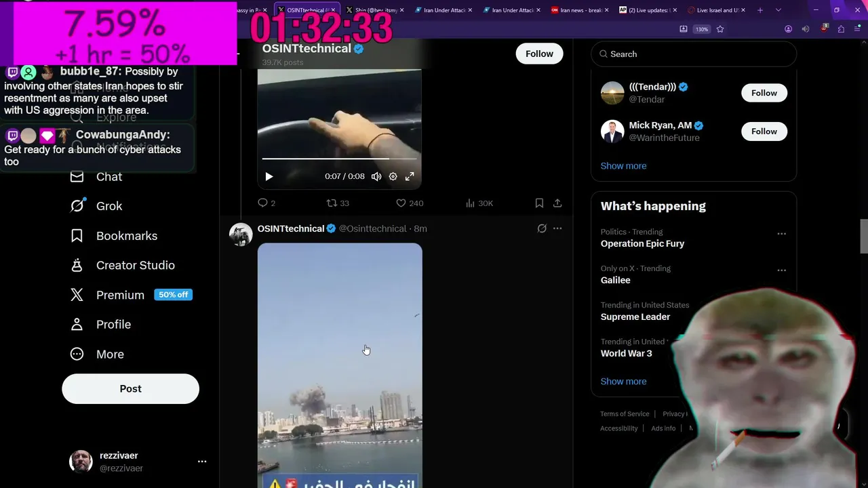Click the video progress bar

[339, 159]
